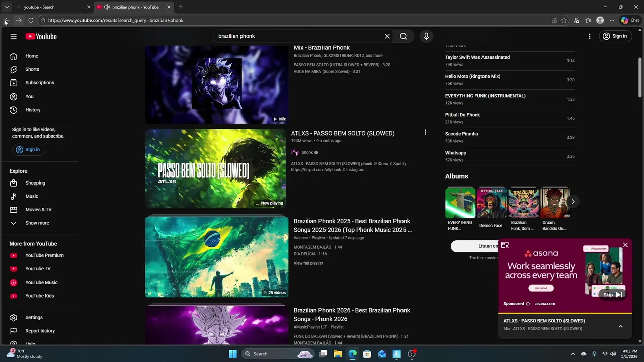Open EVERYTHING FUNK album cover
The image size is (644, 362).
[x=460, y=203]
